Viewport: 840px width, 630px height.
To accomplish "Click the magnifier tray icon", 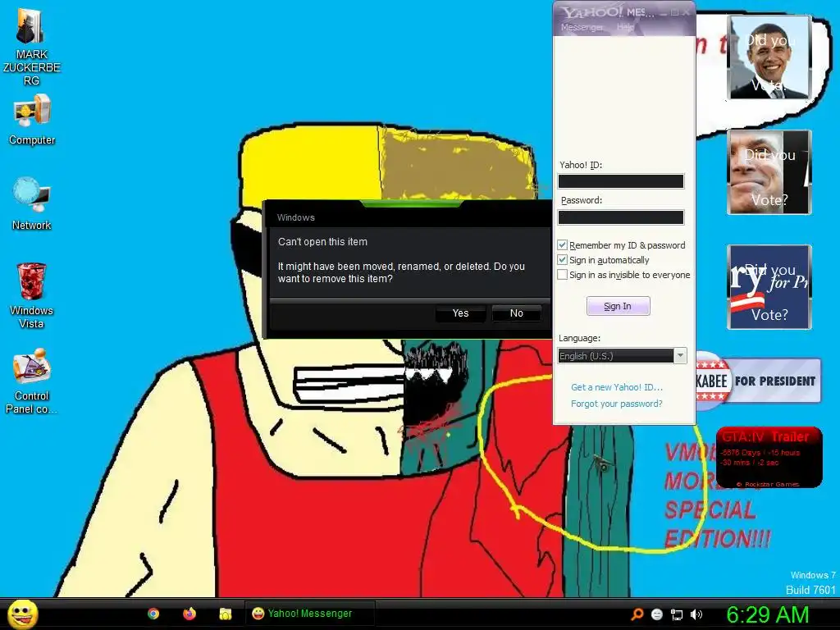I will pos(637,614).
